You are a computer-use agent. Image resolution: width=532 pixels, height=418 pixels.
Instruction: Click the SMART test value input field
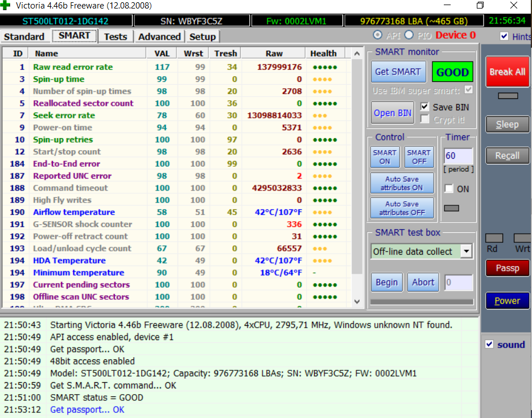(x=459, y=283)
